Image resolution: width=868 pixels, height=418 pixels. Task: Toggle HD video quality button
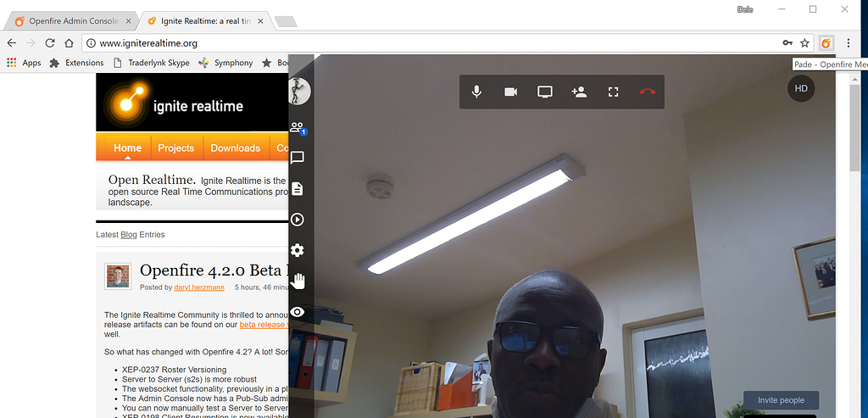(800, 88)
